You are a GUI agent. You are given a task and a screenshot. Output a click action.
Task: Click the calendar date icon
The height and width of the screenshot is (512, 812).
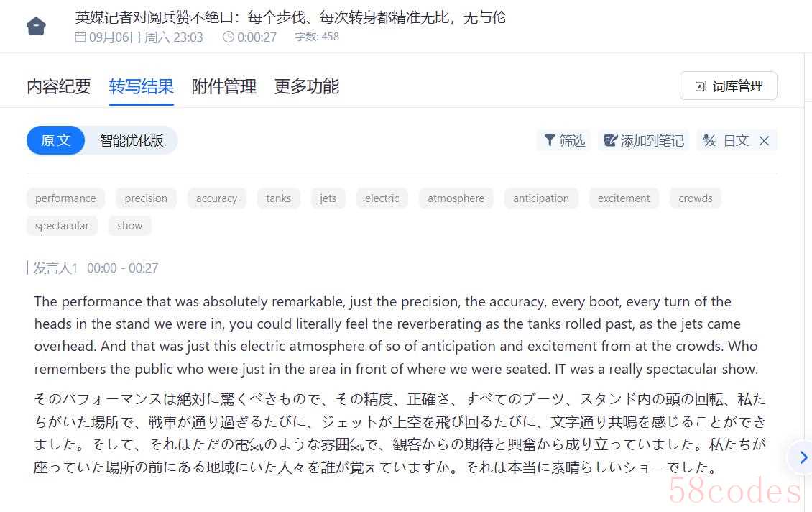point(80,37)
